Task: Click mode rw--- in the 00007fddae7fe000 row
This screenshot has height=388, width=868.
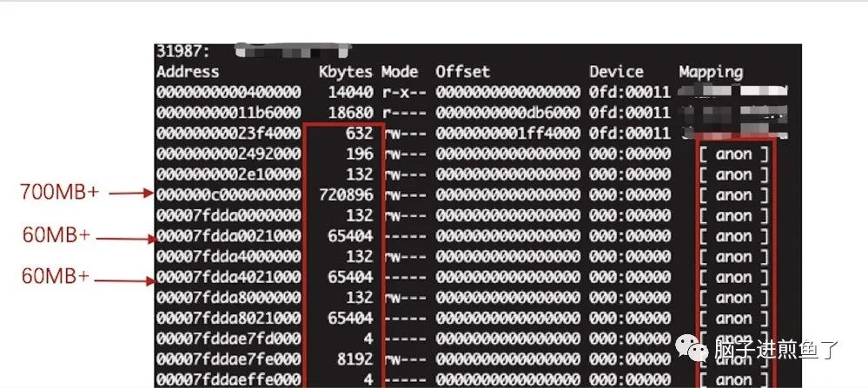Action: pos(405,359)
